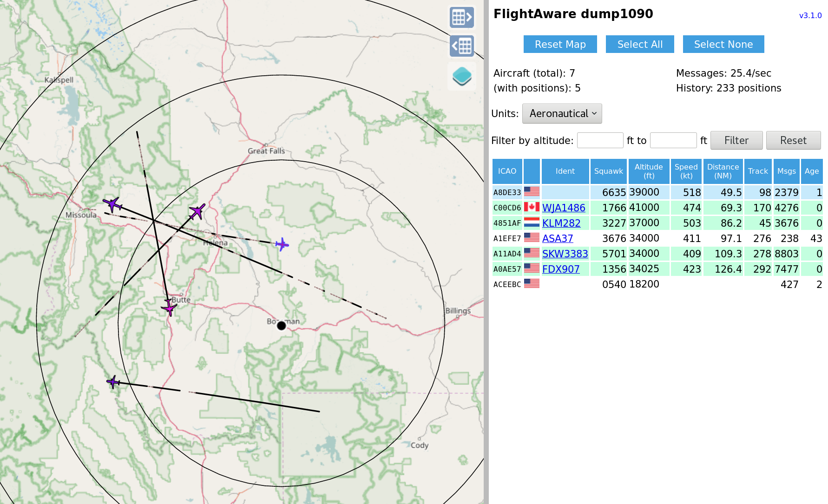Open the v3.1.0 version link

tap(810, 15)
